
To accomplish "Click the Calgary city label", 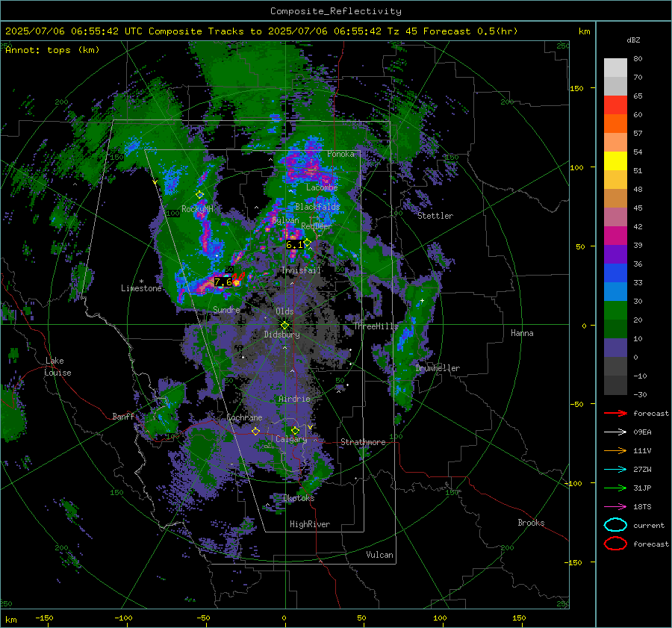I will point(291,439).
